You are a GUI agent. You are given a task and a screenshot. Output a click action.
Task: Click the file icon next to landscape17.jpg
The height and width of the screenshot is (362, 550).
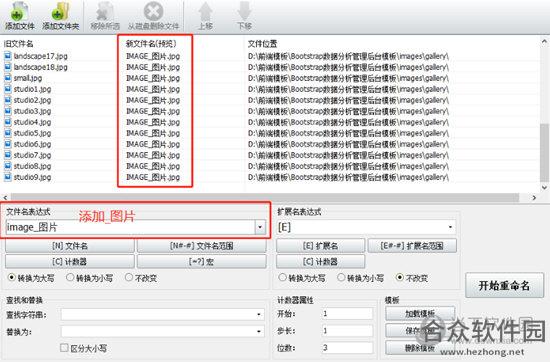pyautogui.click(x=8, y=55)
